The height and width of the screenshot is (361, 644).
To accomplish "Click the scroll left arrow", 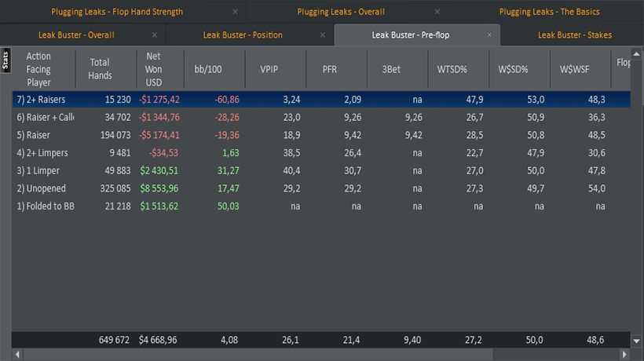I will click(x=17, y=354).
